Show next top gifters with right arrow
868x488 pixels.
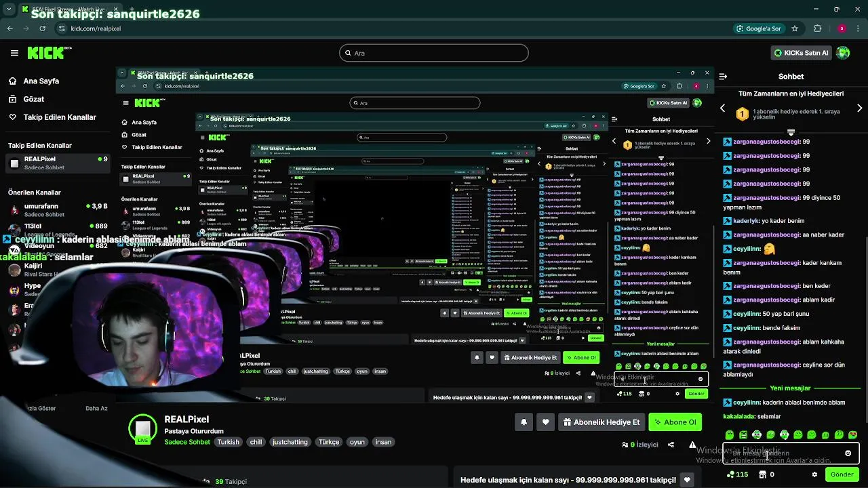[859, 108]
